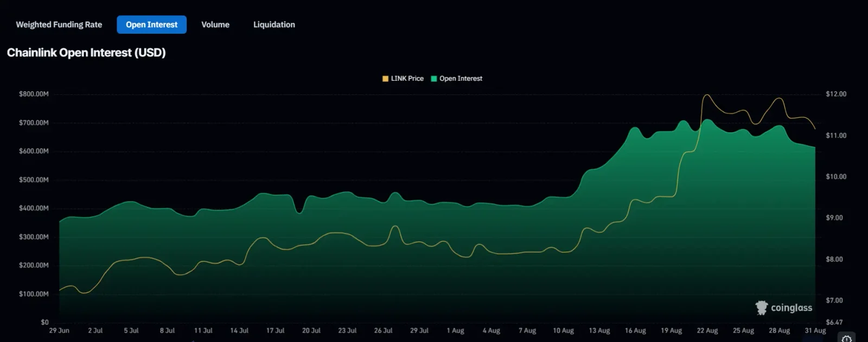Click the green Open Interest legend swatch
Screen dimensions: 868x342
point(434,79)
